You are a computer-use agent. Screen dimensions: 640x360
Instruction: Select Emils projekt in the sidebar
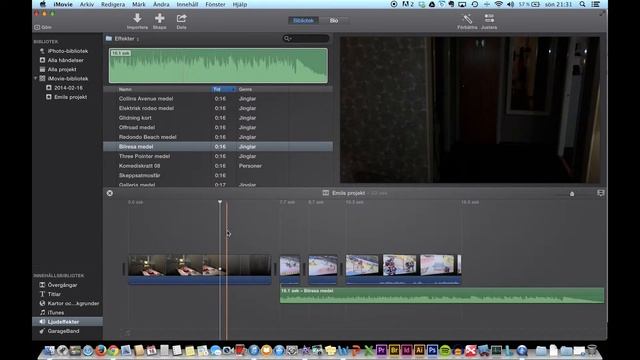70,97
